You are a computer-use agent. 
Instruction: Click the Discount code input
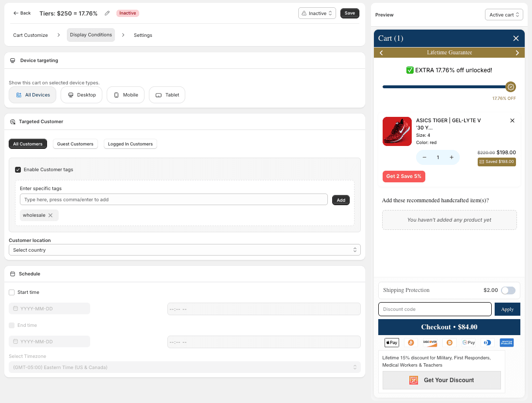pyautogui.click(x=435, y=309)
